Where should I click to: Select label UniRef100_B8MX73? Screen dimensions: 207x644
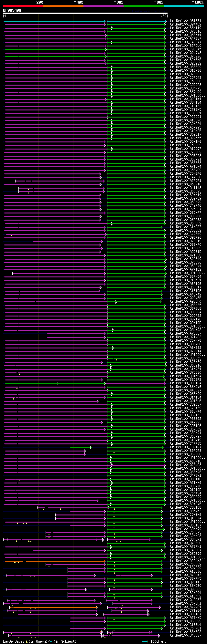coord(186,88)
